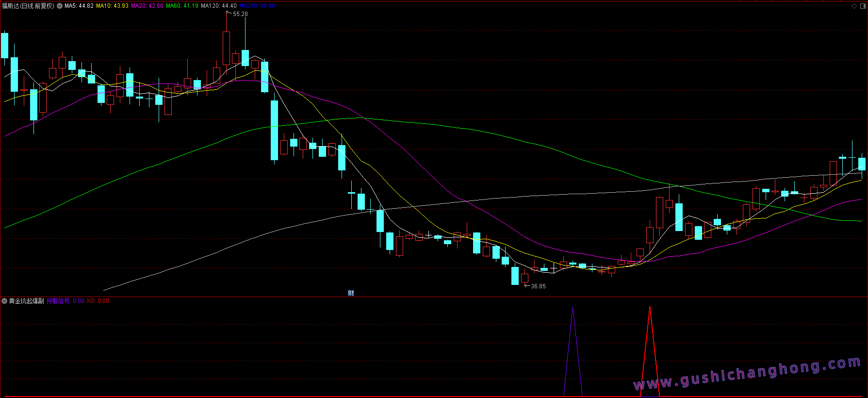The width and height of the screenshot is (868, 398).
Task: Click the 55.28 high price marker
Action: (240, 14)
